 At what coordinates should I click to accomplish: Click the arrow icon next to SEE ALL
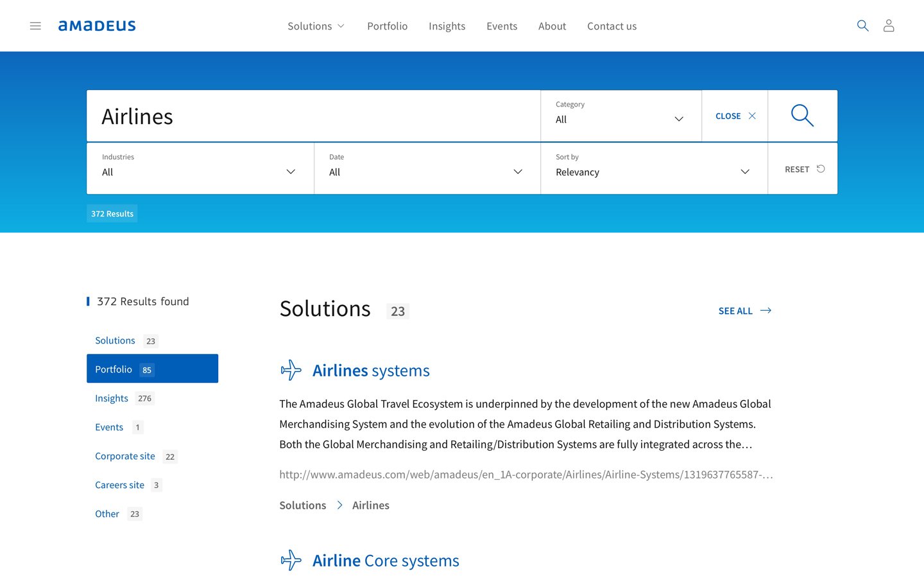click(x=766, y=310)
